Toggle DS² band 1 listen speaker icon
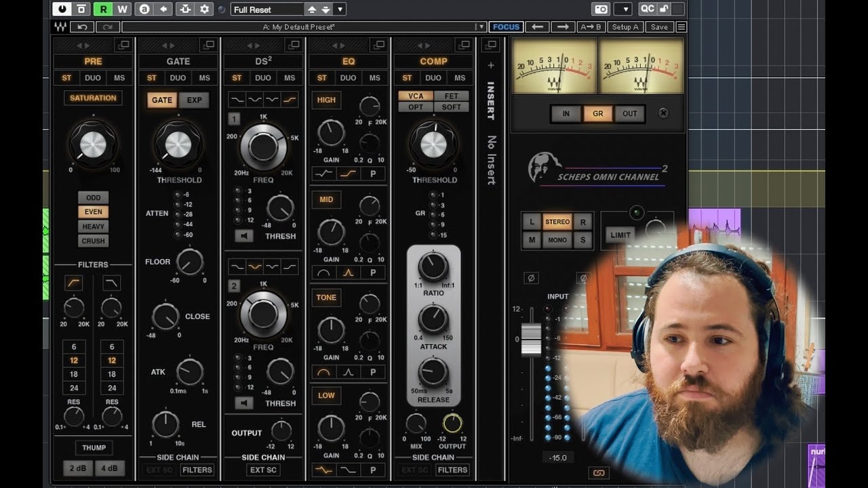The height and width of the screenshot is (488, 868). click(244, 236)
